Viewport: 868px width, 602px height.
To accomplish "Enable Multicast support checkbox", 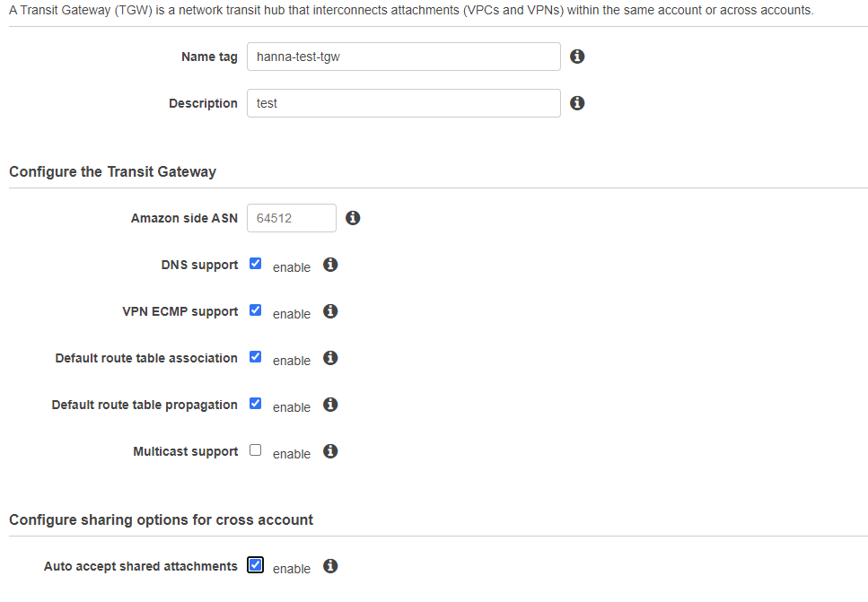I will click(255, 449).
